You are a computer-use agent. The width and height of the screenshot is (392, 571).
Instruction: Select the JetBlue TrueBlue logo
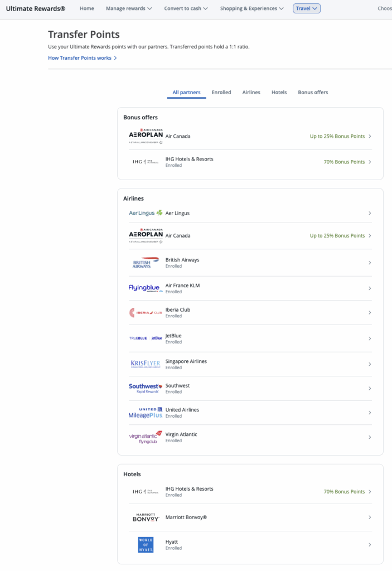[x=146, y=337]
